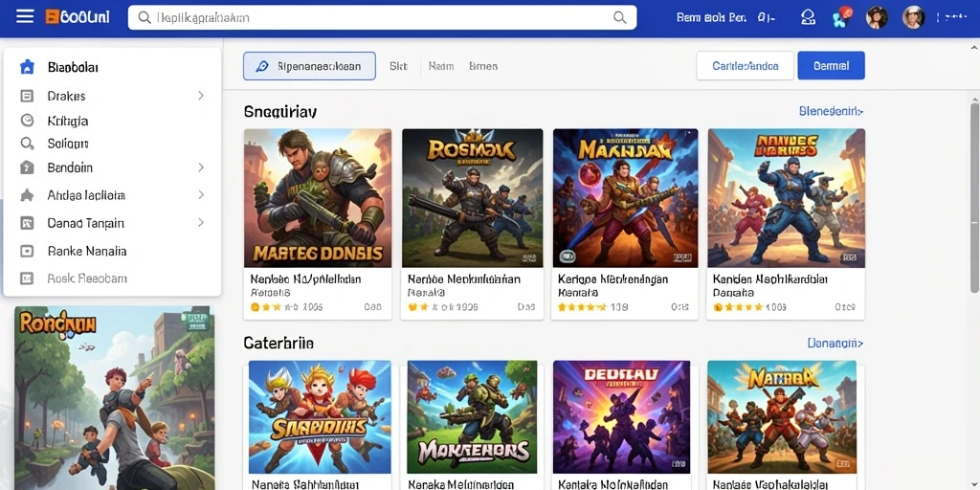The image size is (980, 490).
Task: Click the vertical scrollbar thumb on right
Action: (x=974, y=193)
